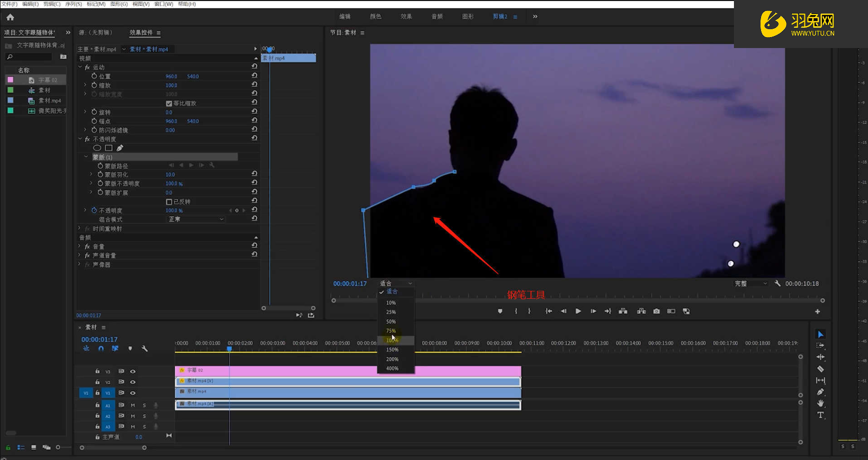Expand the 音量 audio effect
The height and width of the screenshot is (460, 868).
pos(80,246)
